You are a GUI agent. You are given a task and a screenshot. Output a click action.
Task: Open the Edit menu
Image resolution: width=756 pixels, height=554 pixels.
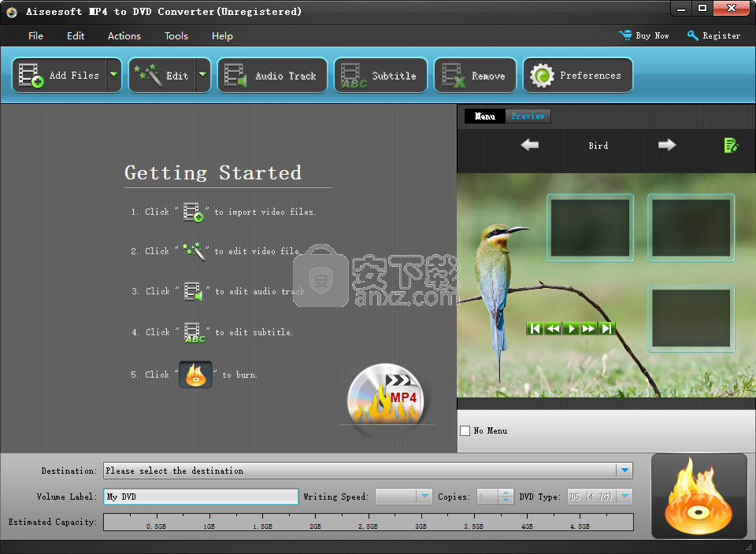[x=76, y=36]
